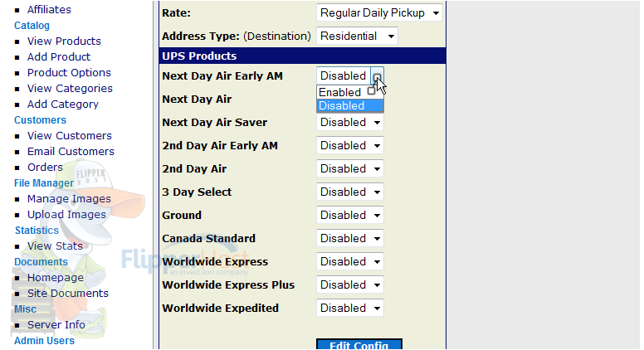644x350 pixels.
Task: Click the Catalog section heading
Action: tap(32, 26)
